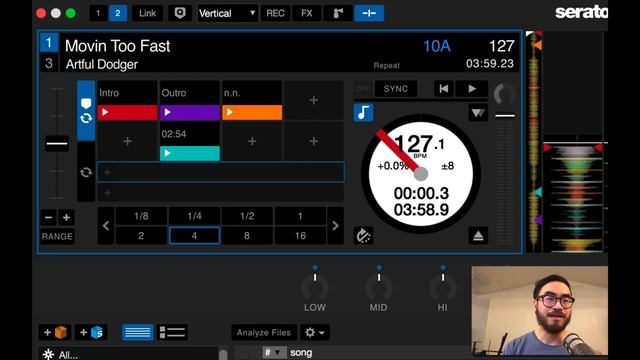Add a saved loop in second loop row
This screenshot has height=360, width=640.
220,193
